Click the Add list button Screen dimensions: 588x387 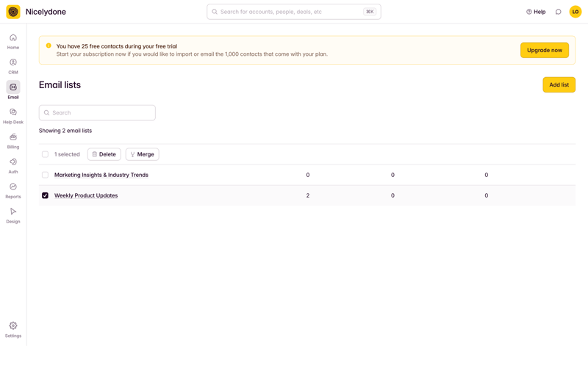click(559, 84)
